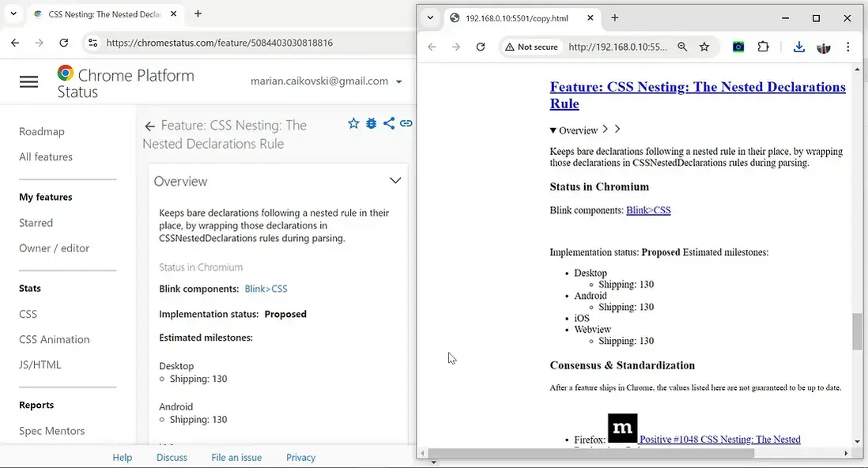This screenshot has height=468, width=868.
Task: Go back with arrow beside Feature title
Action: pos(149,126)
